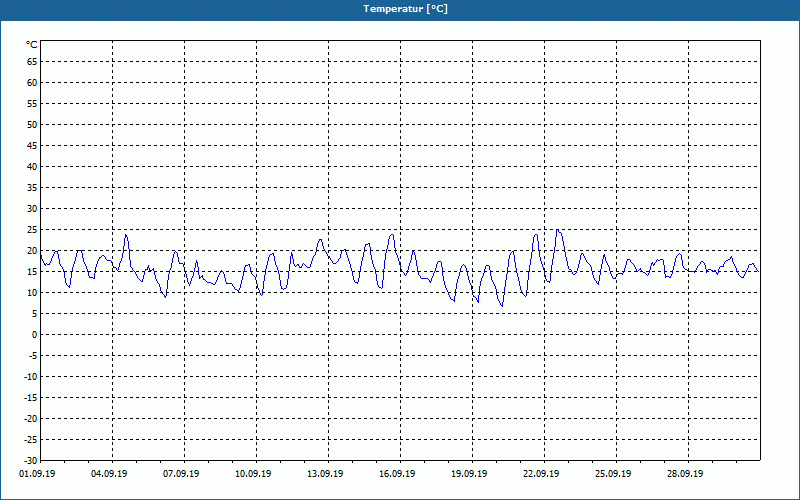Click the lowest temperature dip after 19.09.19
This screenshot has width=800, height=500.
[503, 306]
